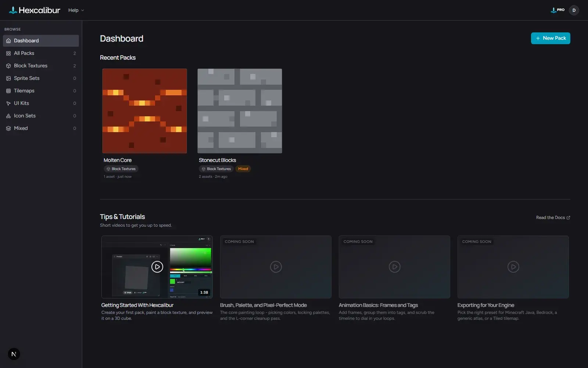Image resolution: width=588 pixels, height=368 pixels.
Task: Follow the Read the Docs link
Action: tap(553, 217)
